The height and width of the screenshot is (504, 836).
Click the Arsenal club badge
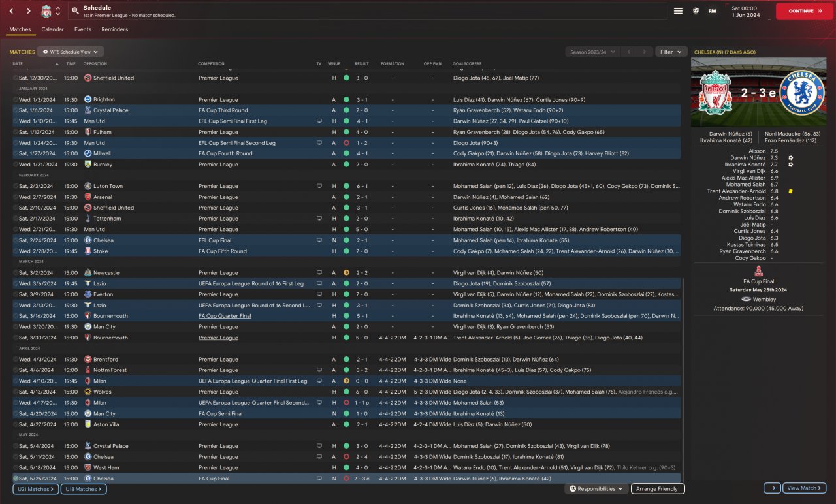[88, 197]
